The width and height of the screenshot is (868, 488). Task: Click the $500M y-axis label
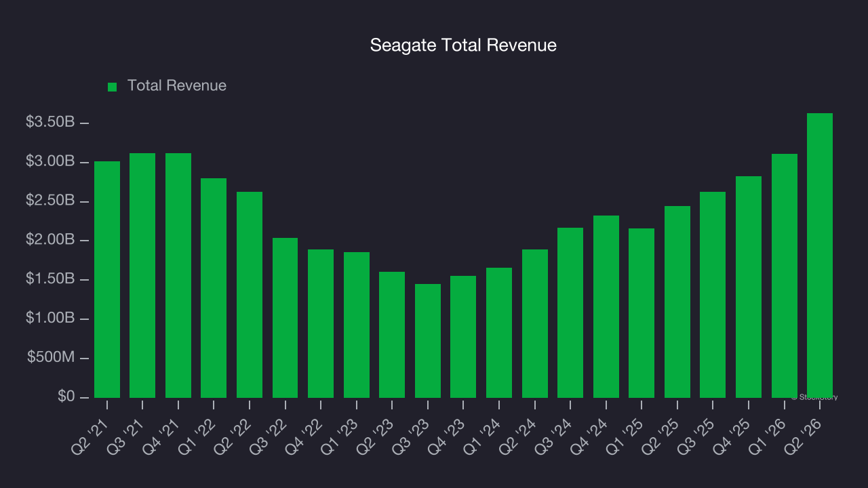coord(51,357)
